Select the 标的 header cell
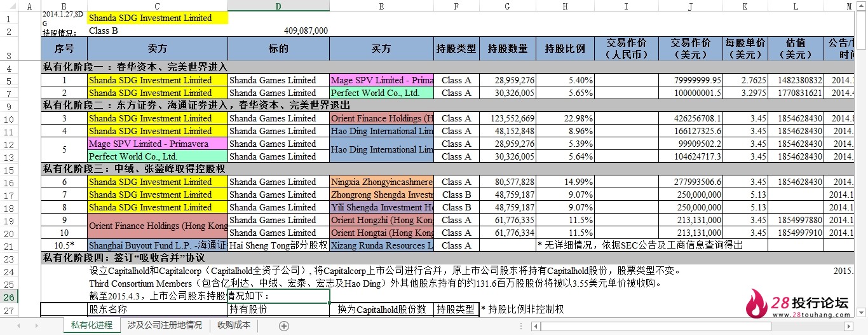Screen dimensions: 868x335 coord(278,49)
